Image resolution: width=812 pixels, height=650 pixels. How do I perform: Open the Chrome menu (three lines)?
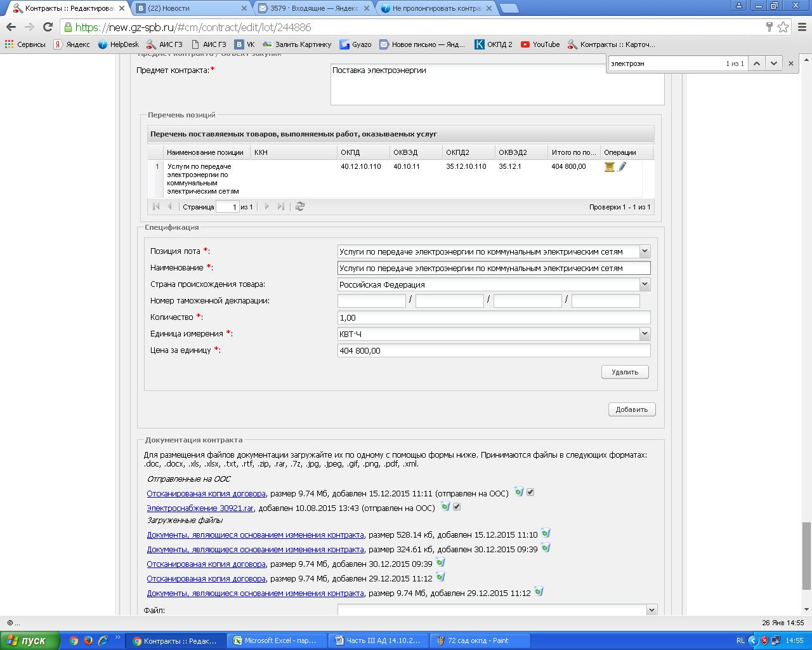click(801, 27)
